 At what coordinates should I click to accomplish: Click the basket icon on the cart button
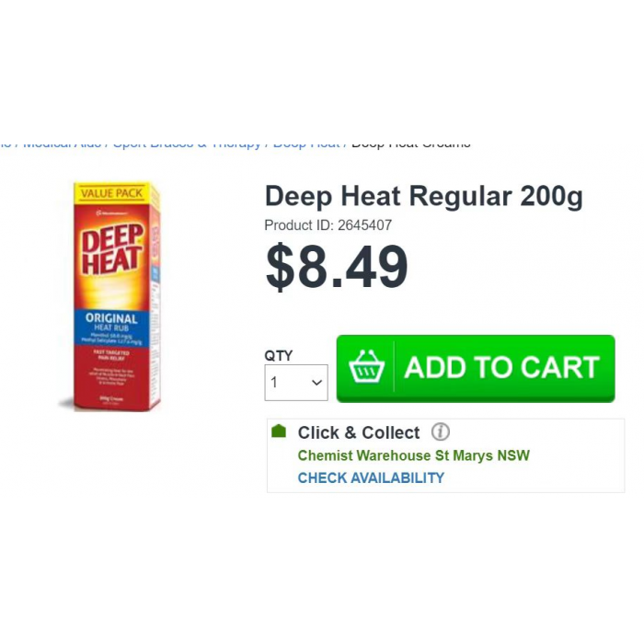tap(366, 367)
